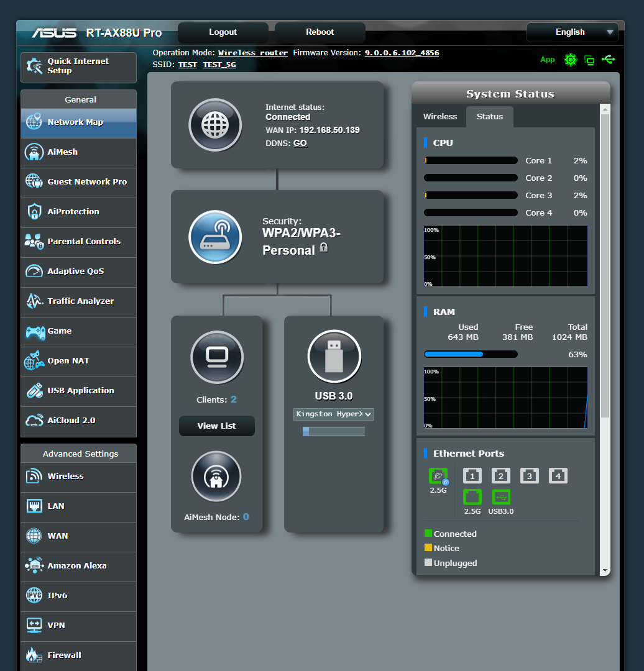Open WAN advanced settings
This screenshot has height=671, width=644.
[78, 536]
